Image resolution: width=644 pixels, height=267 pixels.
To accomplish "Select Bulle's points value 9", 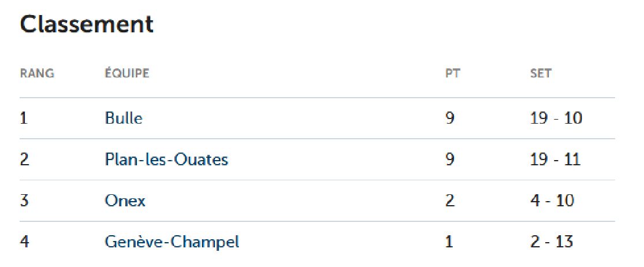I will click(x=450, y=118).
